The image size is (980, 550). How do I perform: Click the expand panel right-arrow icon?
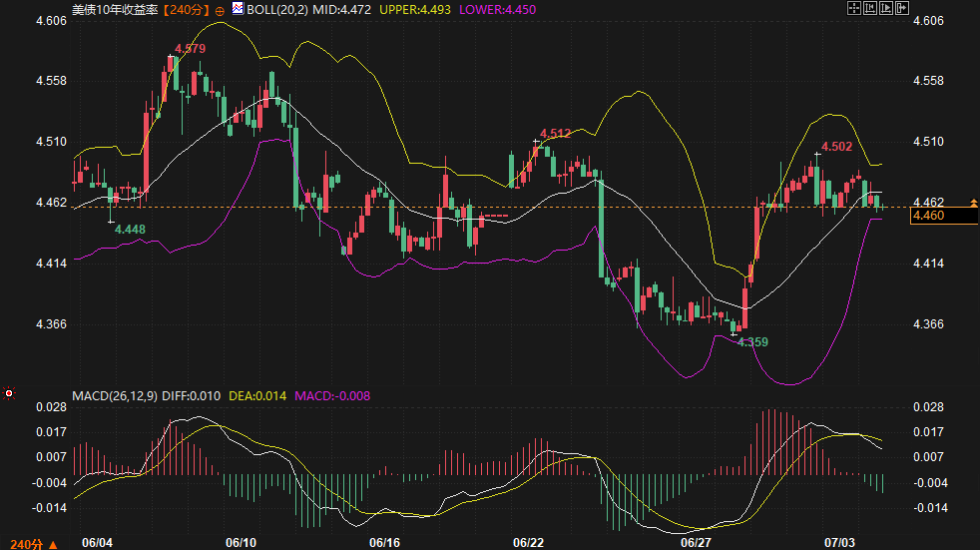click(x=902, y=8)
